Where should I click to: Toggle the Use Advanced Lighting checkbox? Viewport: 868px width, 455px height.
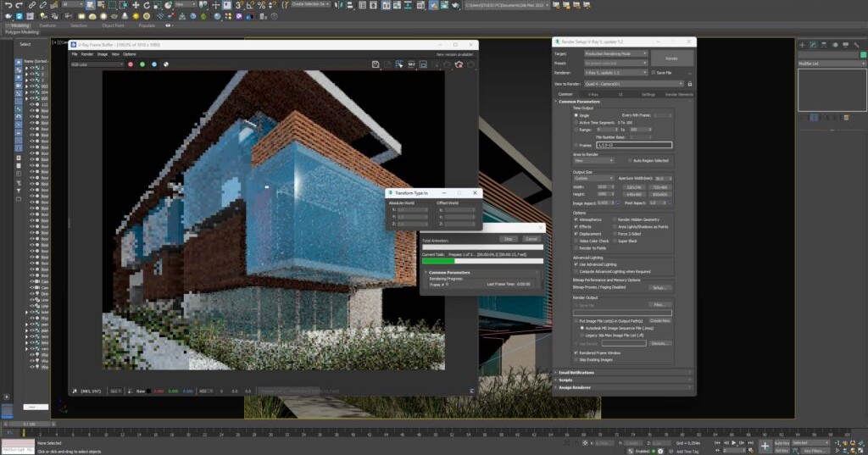click(x=576, y=264)
